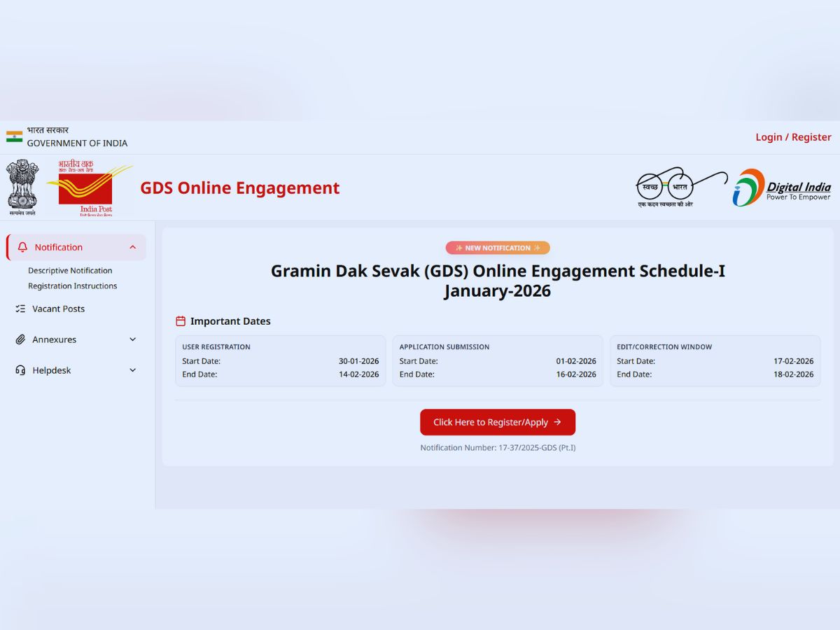
Task: Select Vacant Posts in the sidebar
Action: point(59,309)
